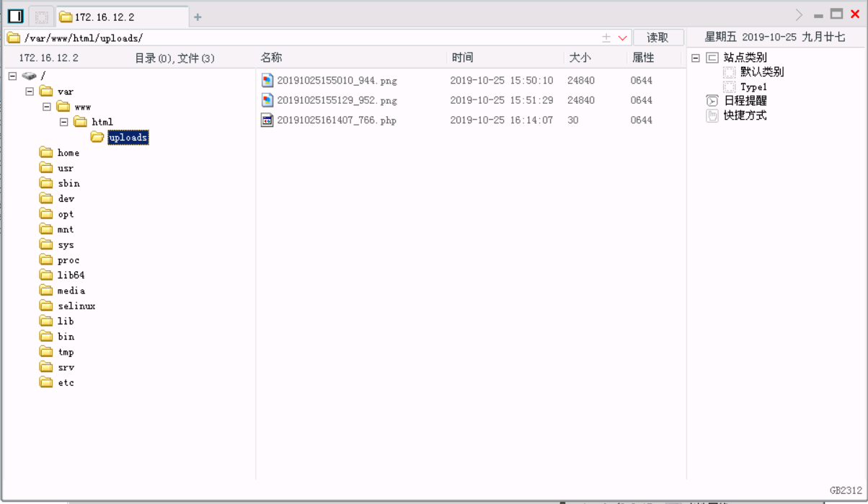
Task: Collapse the html node in the directory tree
Action: click(x=63, y=122)
